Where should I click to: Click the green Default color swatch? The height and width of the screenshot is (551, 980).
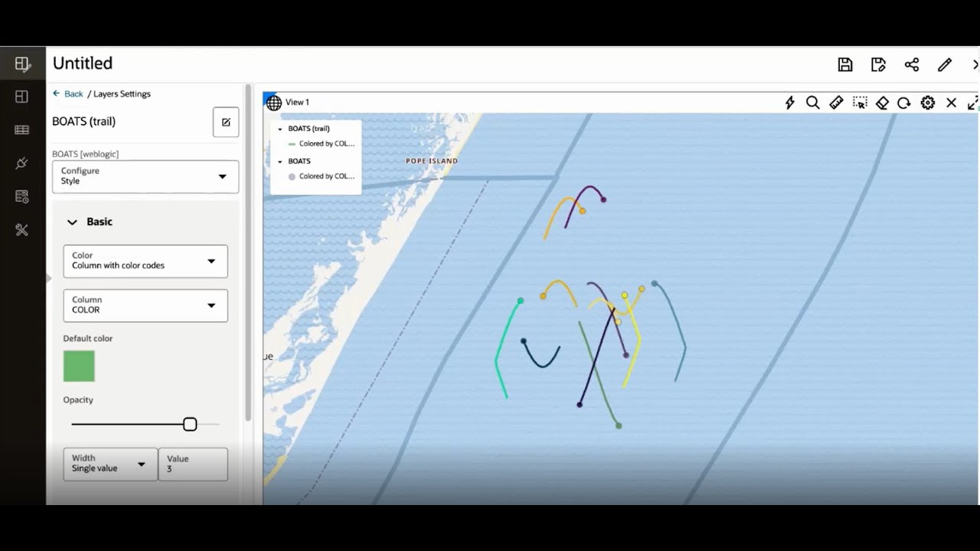click(79, 366)
